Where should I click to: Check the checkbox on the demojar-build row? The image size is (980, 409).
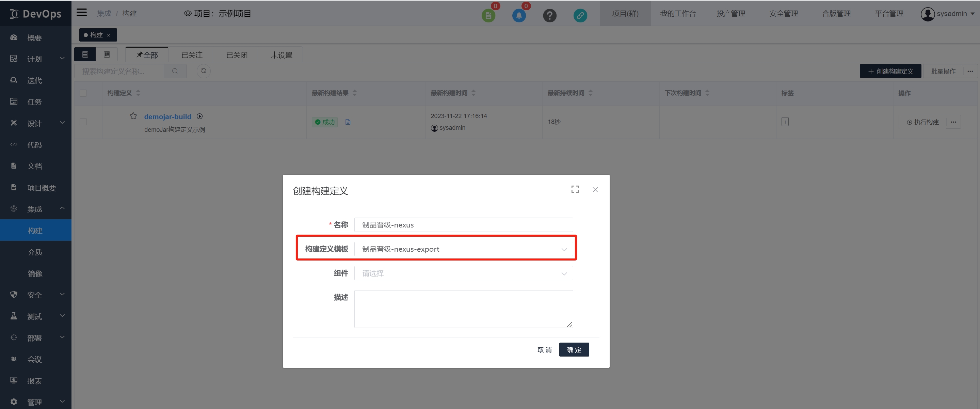[83, 122]
